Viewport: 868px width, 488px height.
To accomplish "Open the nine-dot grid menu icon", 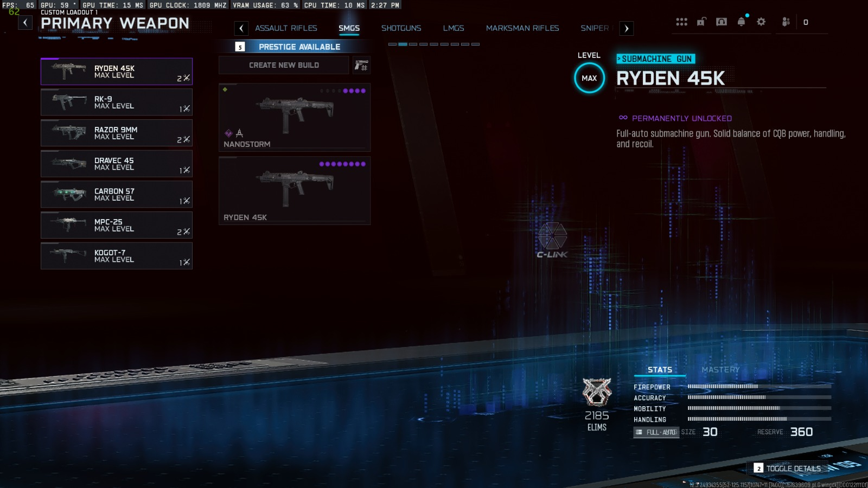I will coord(681,22).
